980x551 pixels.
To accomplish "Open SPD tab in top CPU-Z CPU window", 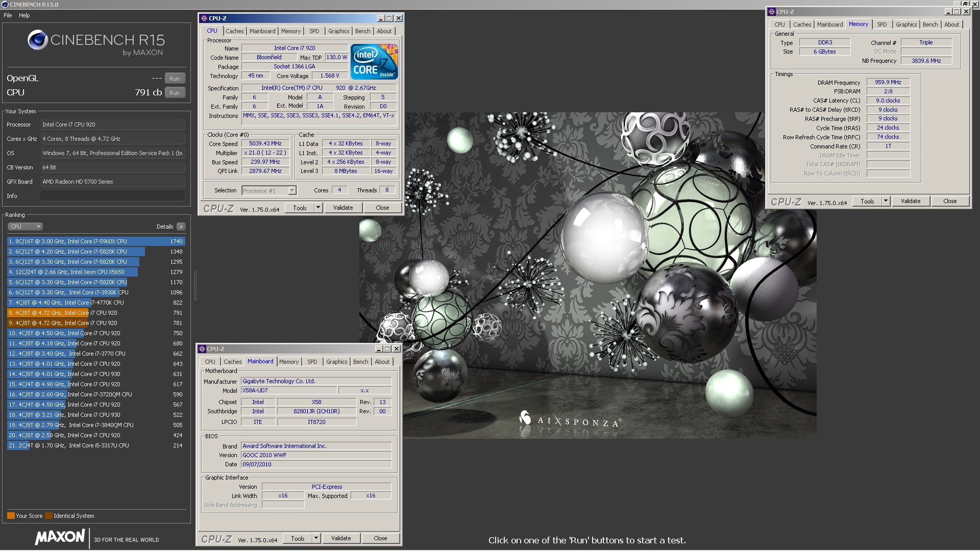I will 314,31.
